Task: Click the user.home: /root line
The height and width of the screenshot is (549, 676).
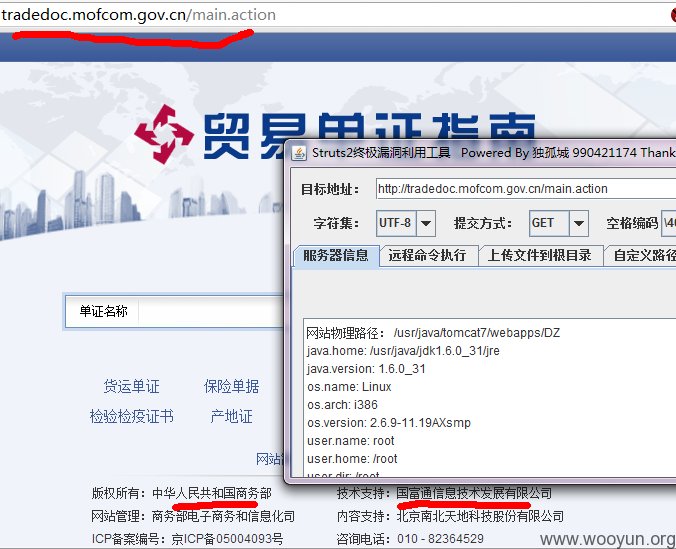Action: coord(352,459)
